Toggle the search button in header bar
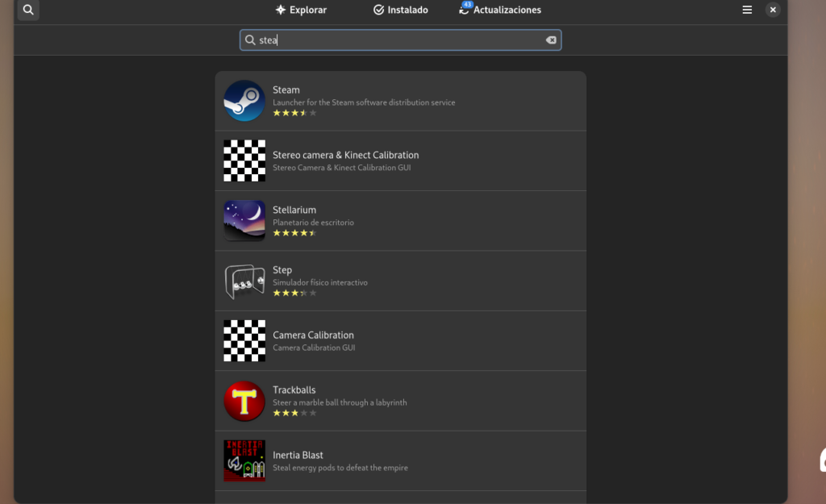This screenshot has height=504, width=826. click(x=28, y=10)
